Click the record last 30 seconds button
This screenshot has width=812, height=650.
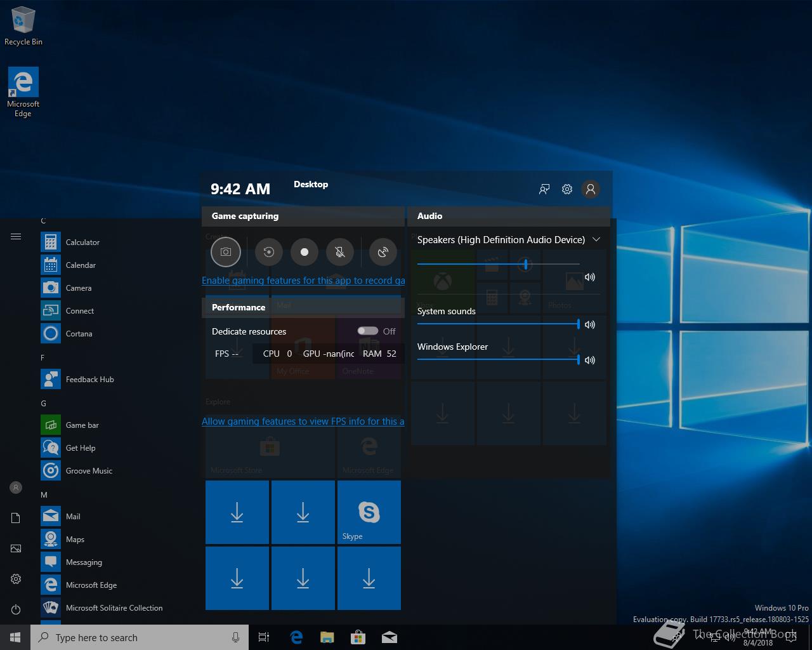click(x=269, y=252)
